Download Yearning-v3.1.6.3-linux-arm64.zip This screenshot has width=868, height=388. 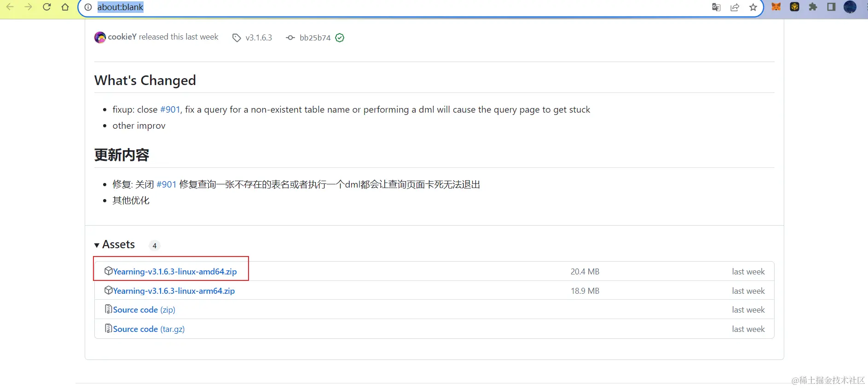pyautogui.click(x=174, y=291)
